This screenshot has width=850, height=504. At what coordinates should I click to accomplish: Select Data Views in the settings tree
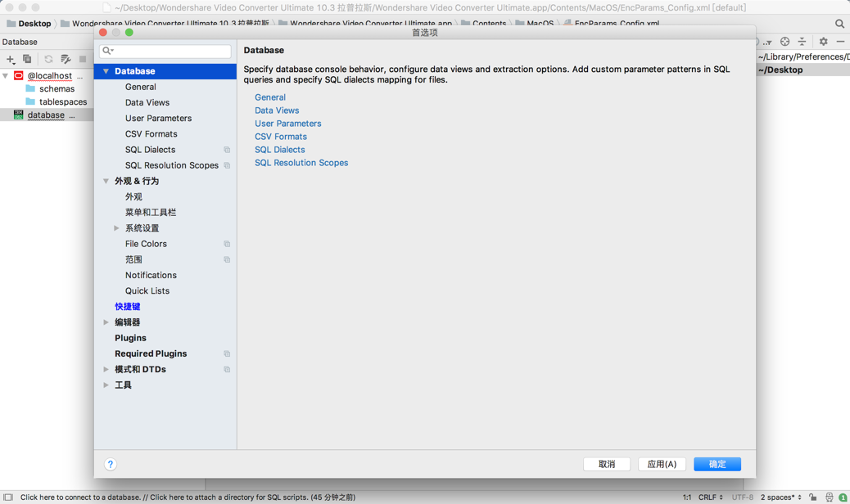point(147,102)
